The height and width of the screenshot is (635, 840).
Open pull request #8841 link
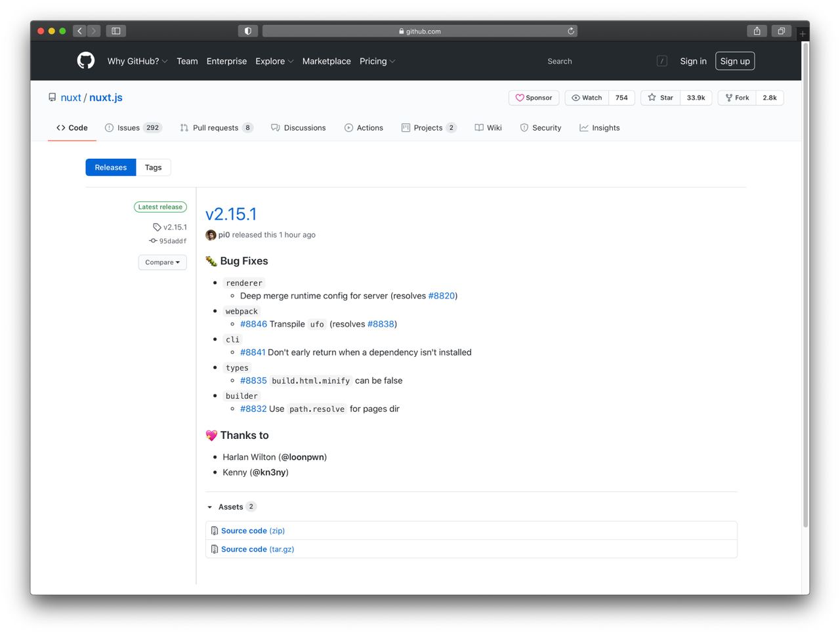pyautogui.click(x=253, y=352)
